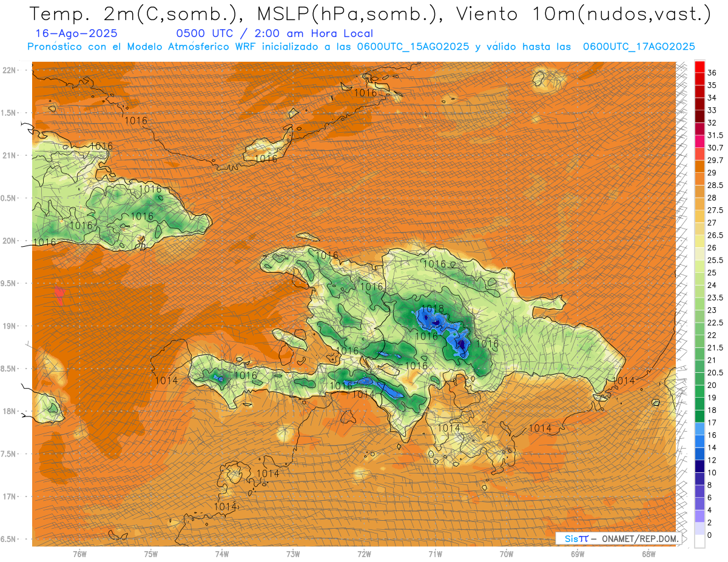The width and height of the screenshot is (728, 562).
Task: Click the 17N latitude axis label
Action: point(9,497)
